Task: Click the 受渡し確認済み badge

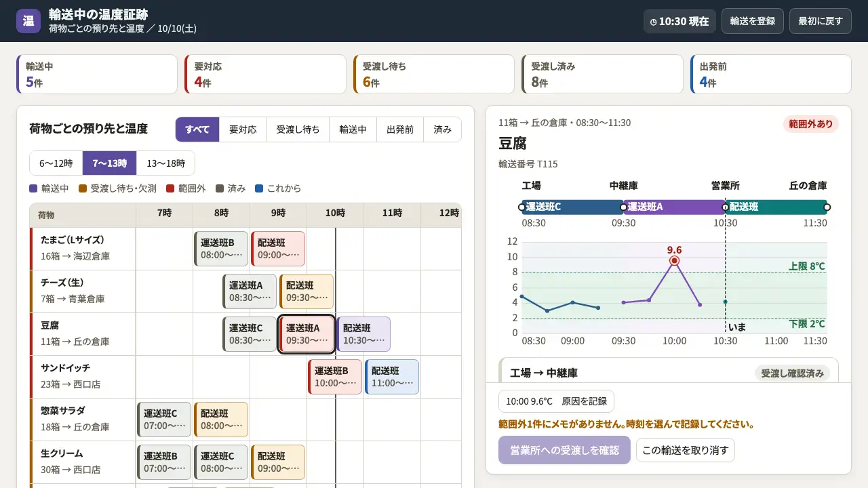Action: click(x=792, y=373)
